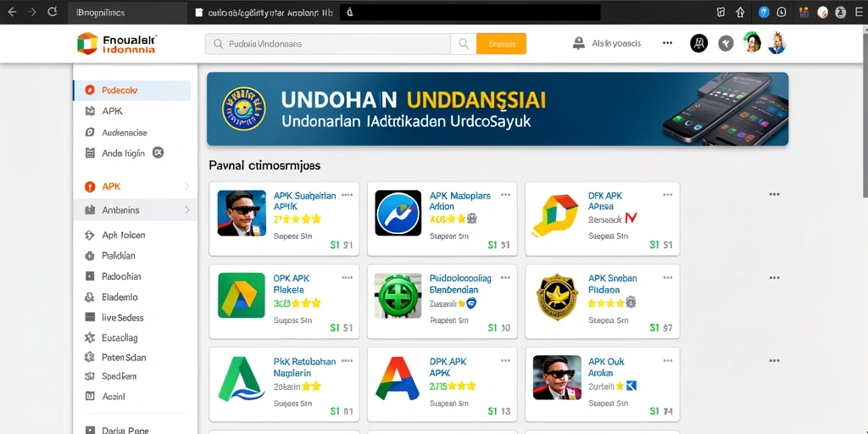
Task: Click the browser forward arrow
Action: 32,12
